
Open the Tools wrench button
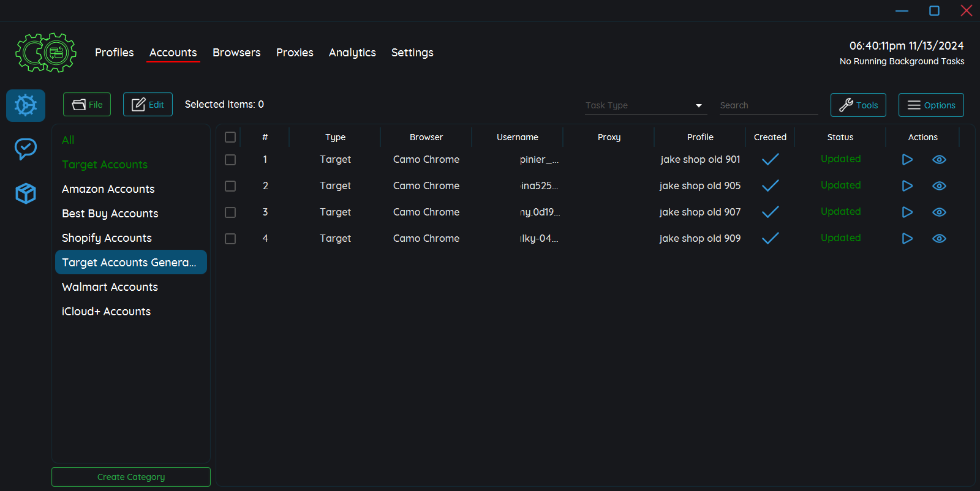coord(858,105)
